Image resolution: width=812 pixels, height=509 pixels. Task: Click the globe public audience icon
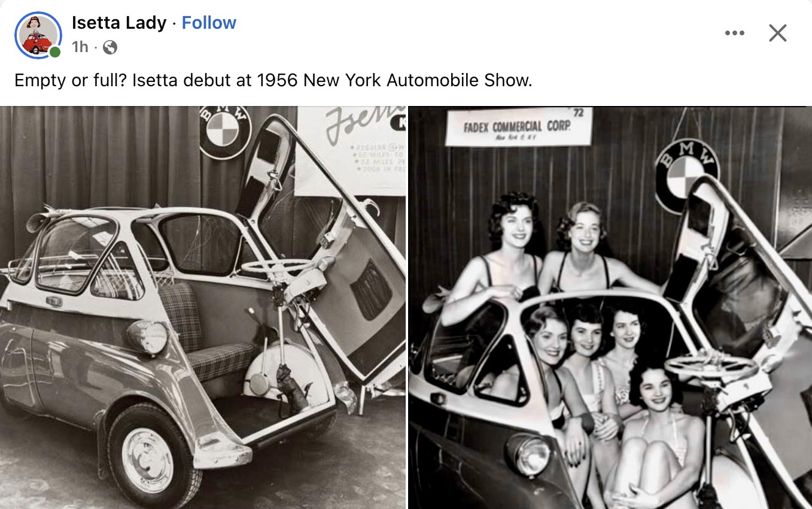pos(110,47)
